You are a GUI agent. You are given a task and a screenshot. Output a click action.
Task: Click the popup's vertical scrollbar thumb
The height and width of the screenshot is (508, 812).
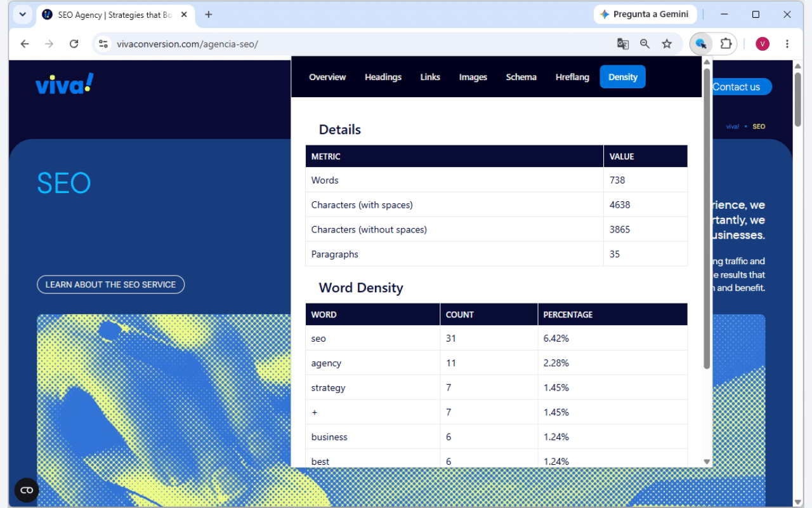707,218
